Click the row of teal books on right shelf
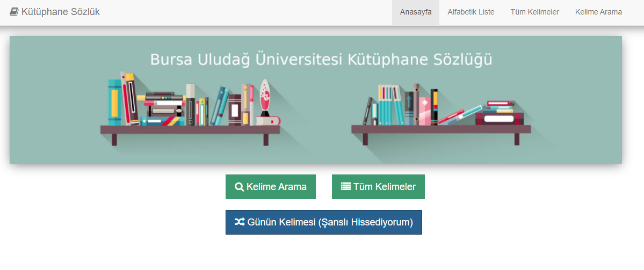 391,105
